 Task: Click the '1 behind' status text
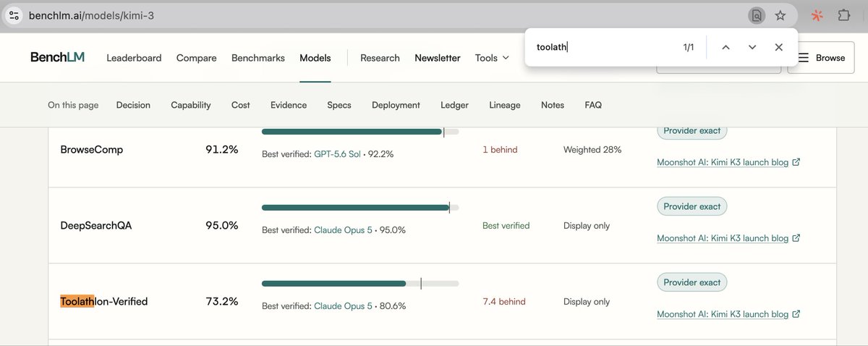(x=501, y=150)
